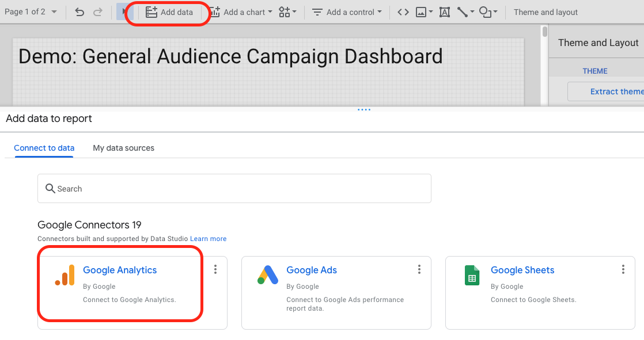Click the Add data button
This screenshot has width=644, height=340.
[x=169, y=12]
